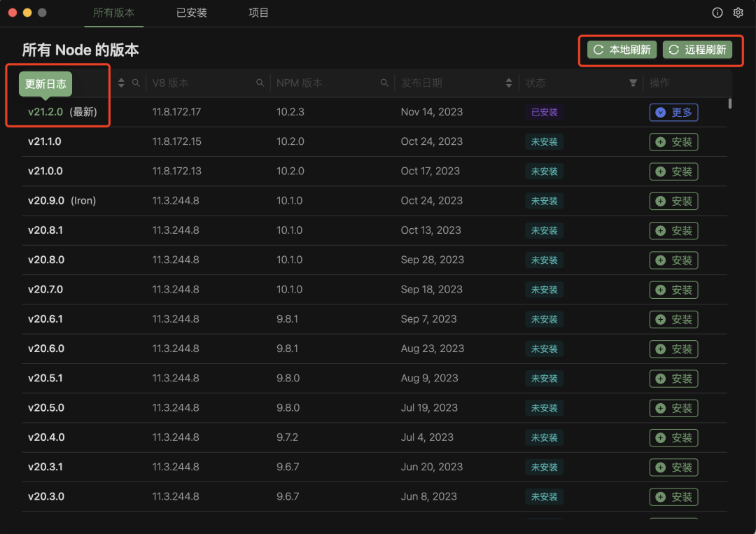The width and height of the screenshot is (756, 534).
Task: Sort the version column using sort arrows
Action: click(x=121, y=83)
